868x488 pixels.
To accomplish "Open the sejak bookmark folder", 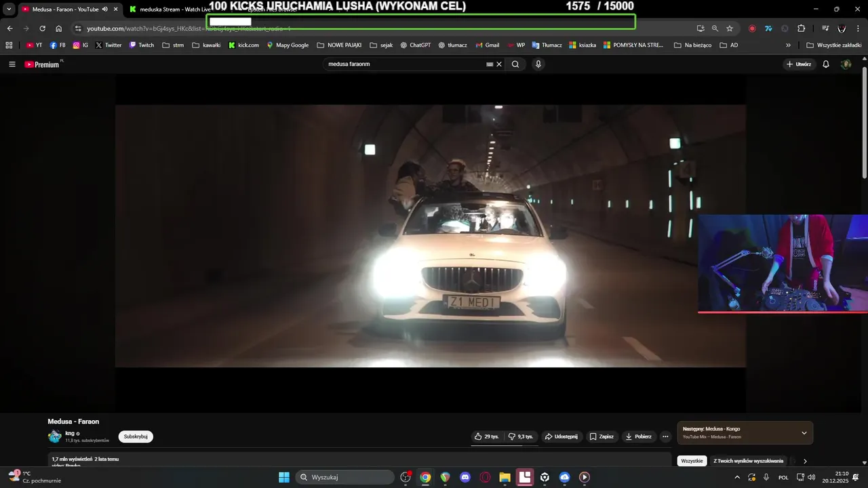I will click(x=381, y=45).
